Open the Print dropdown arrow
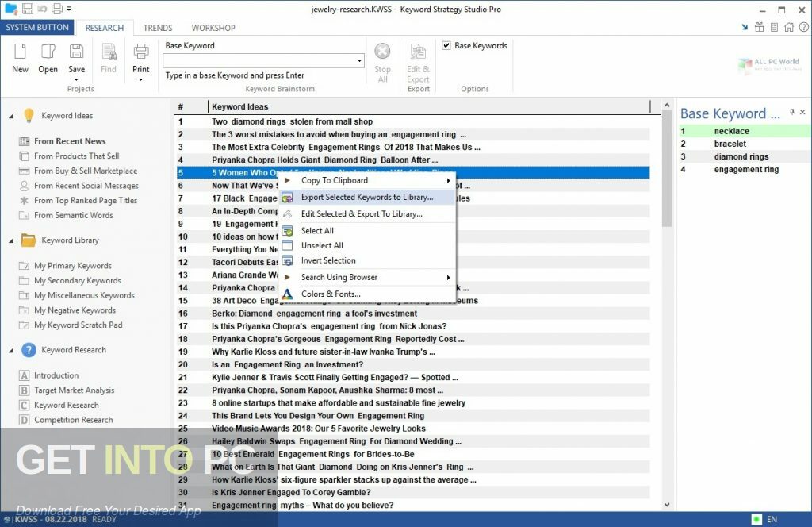Image resolution: width=812 pixels, height=527 pixels. click(141, 79)
